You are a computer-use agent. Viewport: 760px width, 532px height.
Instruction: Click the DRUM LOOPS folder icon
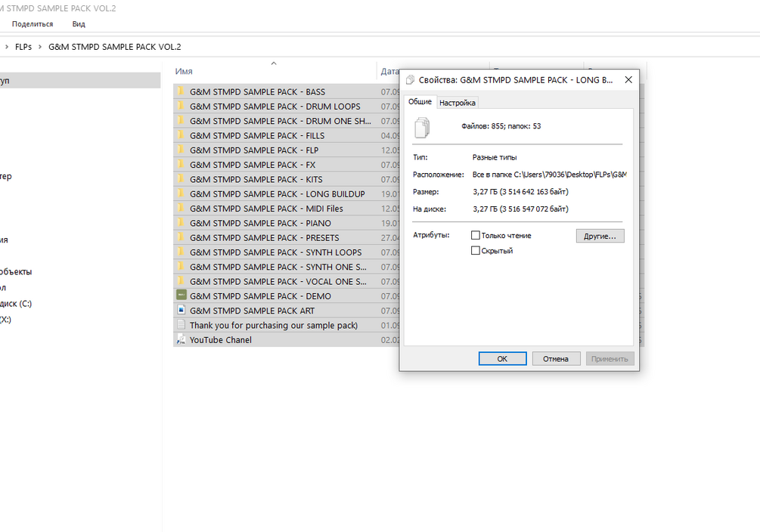click(181, 106)
